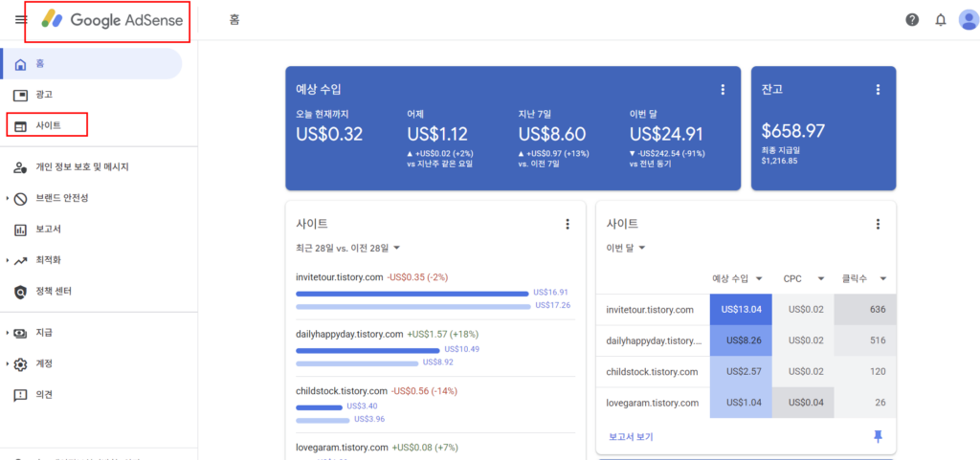The width and height of the screenshot is (980, 460).
Task: Open 잔고 card three-dot menu
Action: pos(879,89)
